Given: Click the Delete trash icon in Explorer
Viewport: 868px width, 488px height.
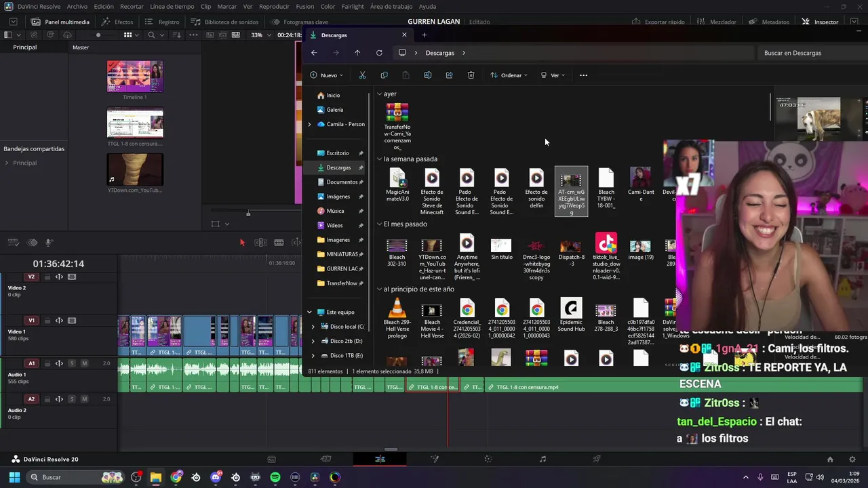Looking at the screenshot, I should 471,75.
